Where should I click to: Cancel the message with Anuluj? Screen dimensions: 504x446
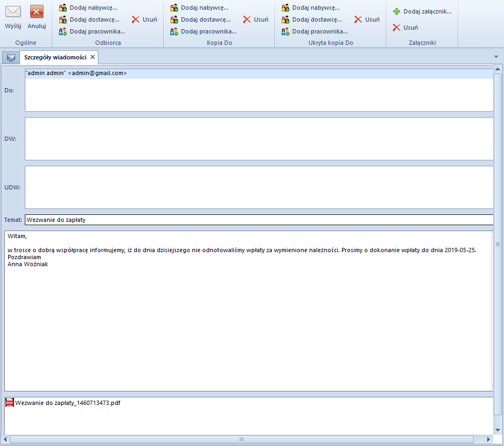[x=37, y=17]
